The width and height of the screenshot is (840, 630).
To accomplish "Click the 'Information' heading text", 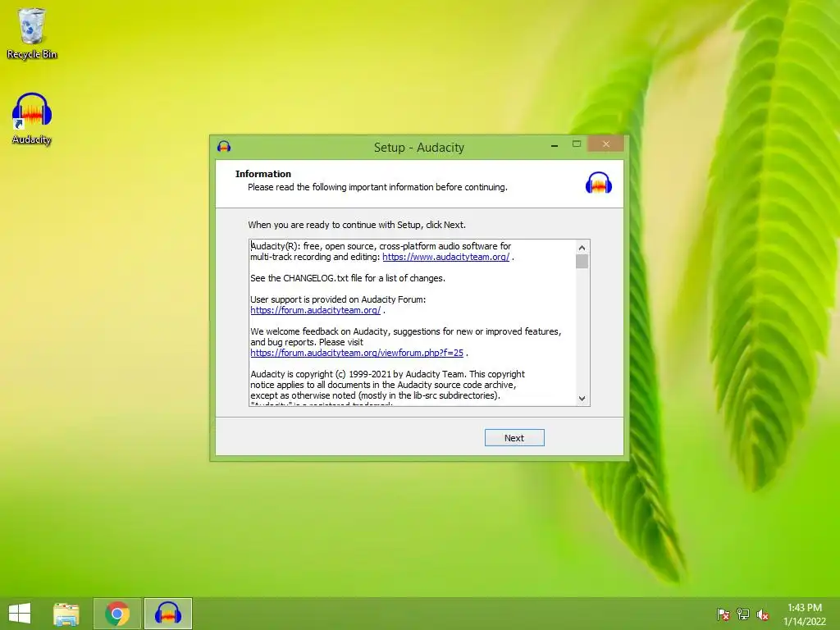I will 263,174.
